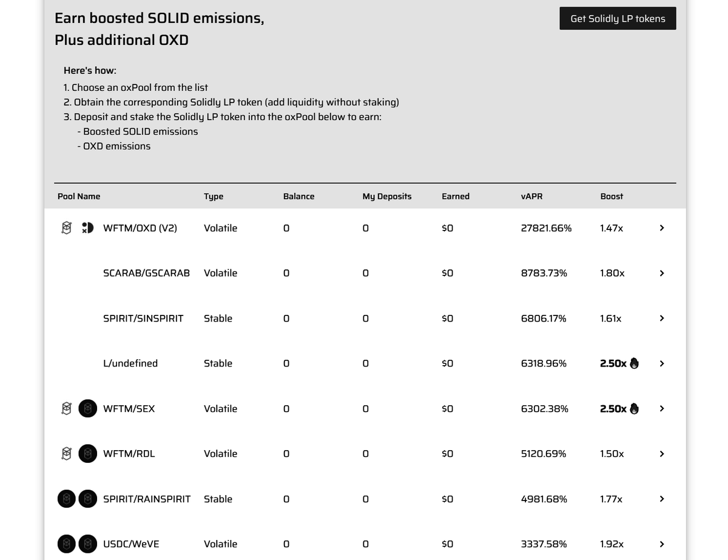
Task: Select the WFTM/OXD (V2) pool name
Action: pyautogui.click(x=140, y=228)
